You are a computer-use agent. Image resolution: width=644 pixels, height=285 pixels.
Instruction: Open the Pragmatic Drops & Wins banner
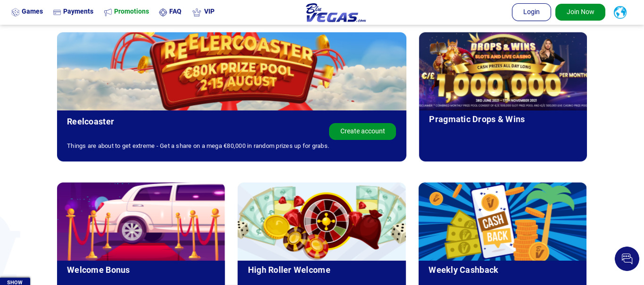click(x=503, y=72)
